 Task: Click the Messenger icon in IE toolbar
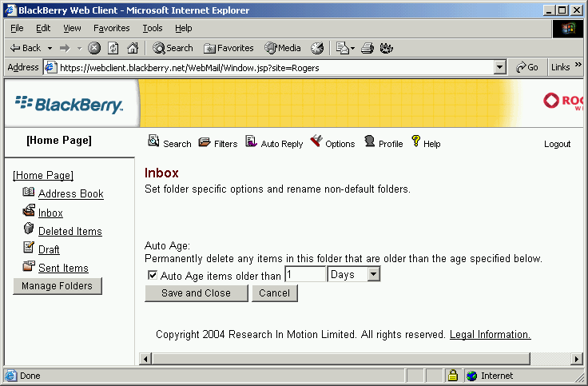point(386,48)
